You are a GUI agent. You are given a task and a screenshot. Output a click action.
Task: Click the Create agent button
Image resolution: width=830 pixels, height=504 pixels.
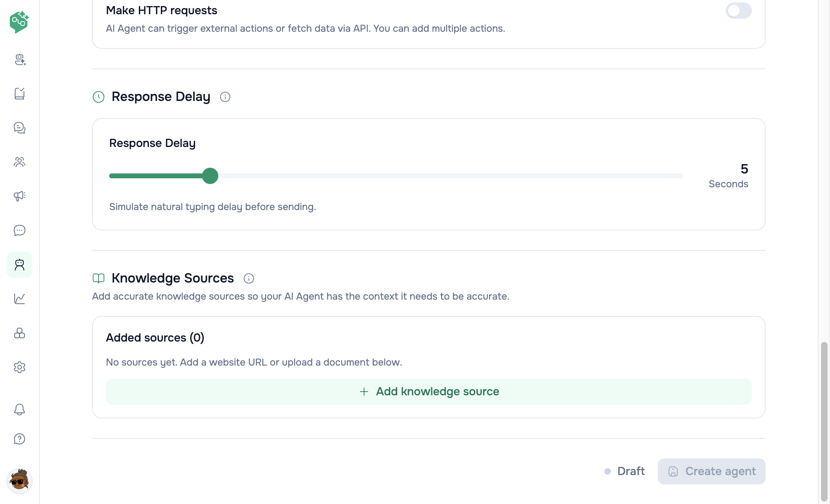[x=711, y=471]
